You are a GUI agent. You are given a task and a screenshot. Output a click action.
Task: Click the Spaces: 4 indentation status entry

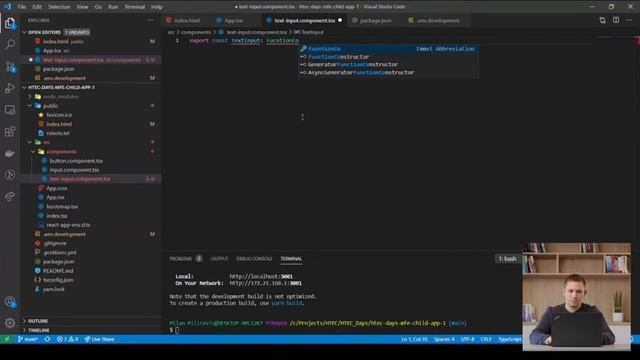444,339
